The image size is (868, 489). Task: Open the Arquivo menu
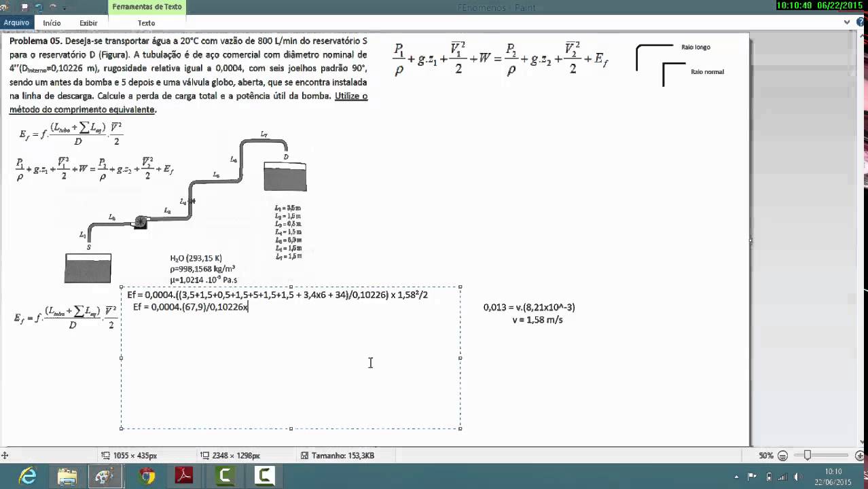click(16, 22)
